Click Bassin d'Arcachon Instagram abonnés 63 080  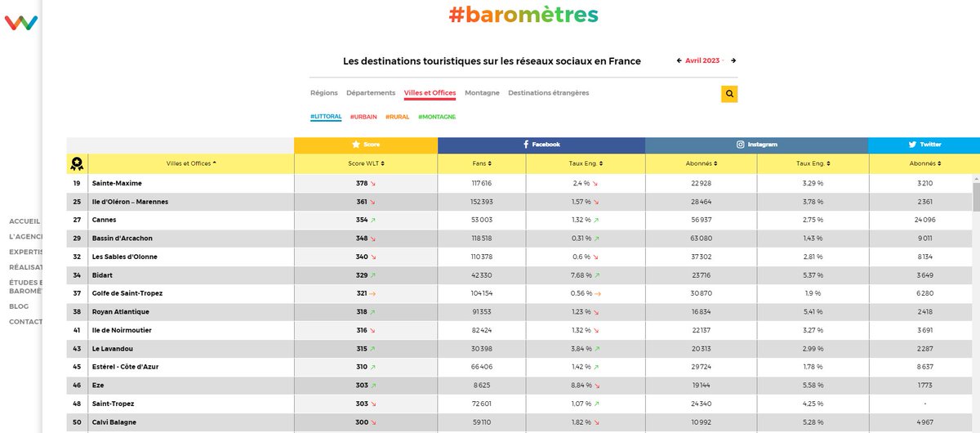click(701, 239)
